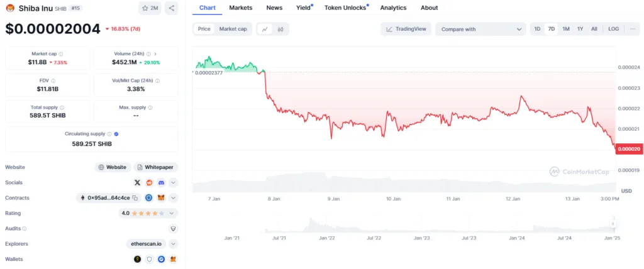Select the Price chart toggle
This screenshot has height=269, width=644.
pyautogui.click(x=204, y=29)
